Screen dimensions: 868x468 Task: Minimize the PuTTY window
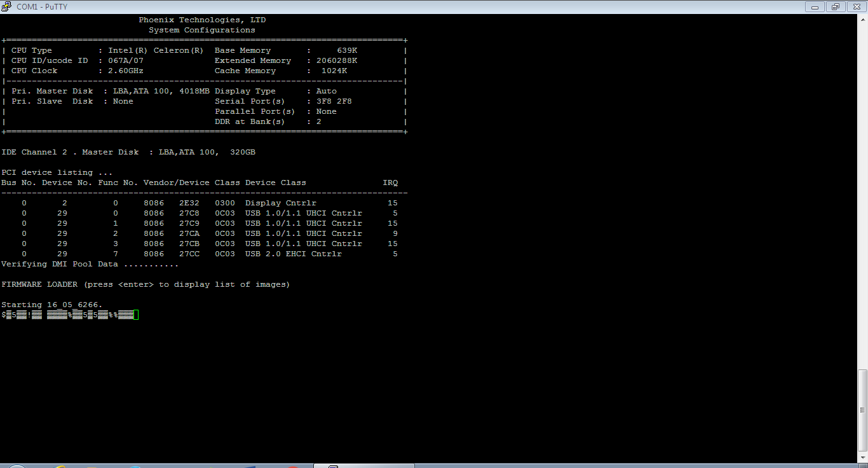815,6
